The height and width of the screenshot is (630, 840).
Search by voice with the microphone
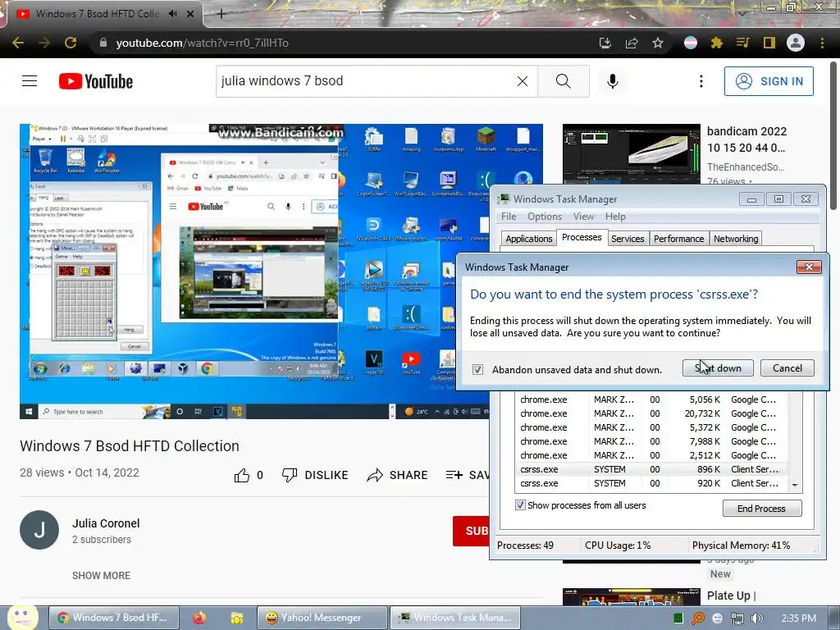(613, 81)
